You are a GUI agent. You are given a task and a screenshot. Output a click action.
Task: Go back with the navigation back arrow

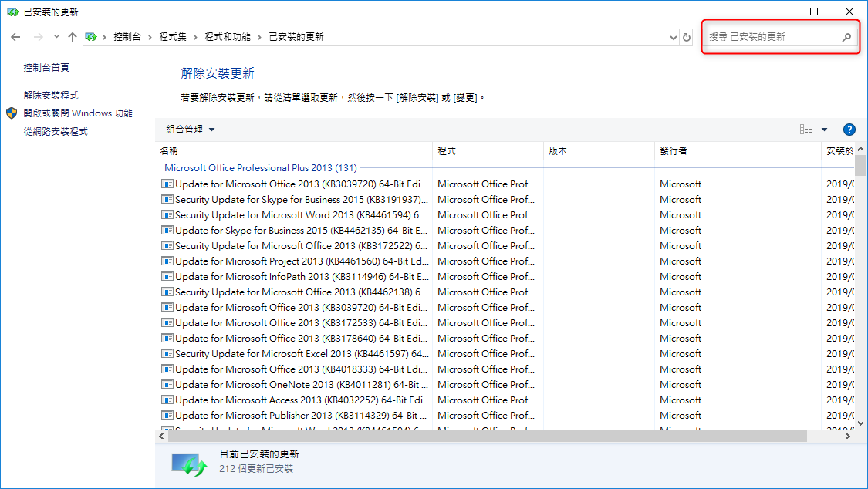[x=15, y=37]
